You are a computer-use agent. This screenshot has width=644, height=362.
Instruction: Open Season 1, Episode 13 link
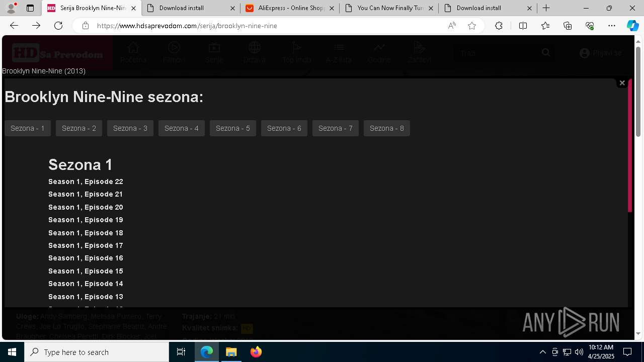pyautogui.click(x=86, y=297)
